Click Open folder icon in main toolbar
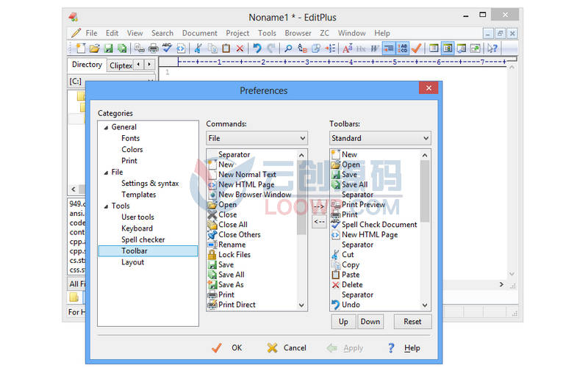 point(95,48)
